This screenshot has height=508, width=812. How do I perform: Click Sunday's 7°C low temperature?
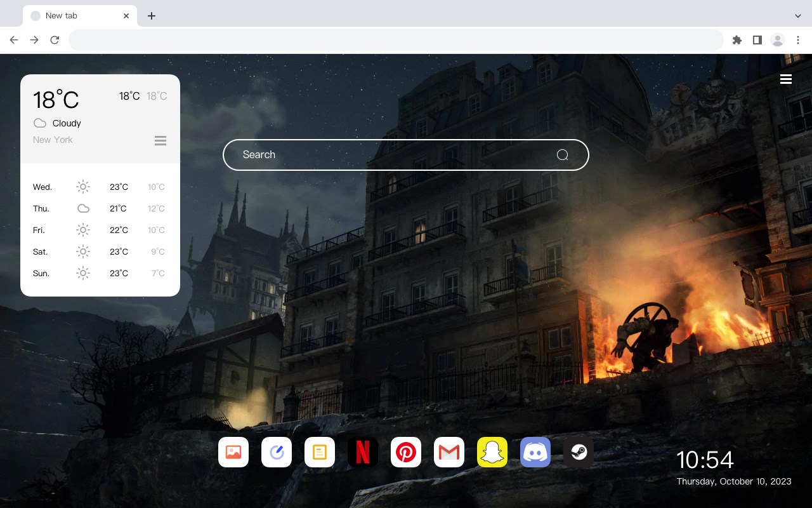pos(158,273)
